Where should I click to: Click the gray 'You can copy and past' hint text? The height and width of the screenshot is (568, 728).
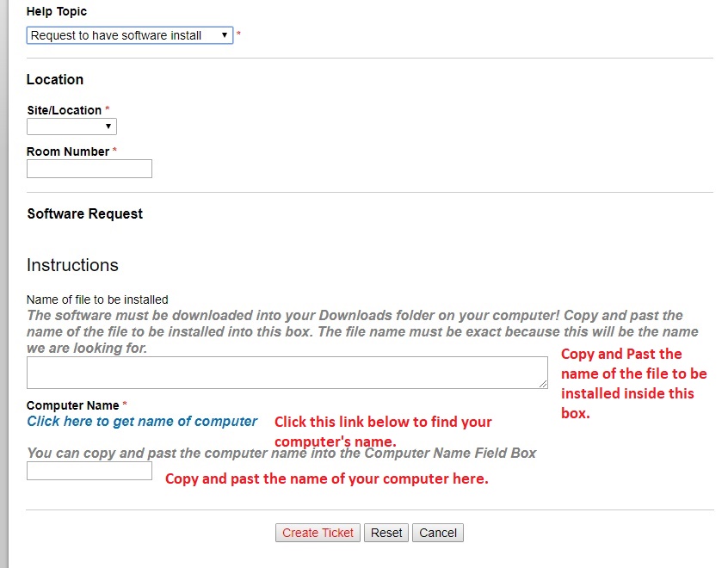(281, 453)
